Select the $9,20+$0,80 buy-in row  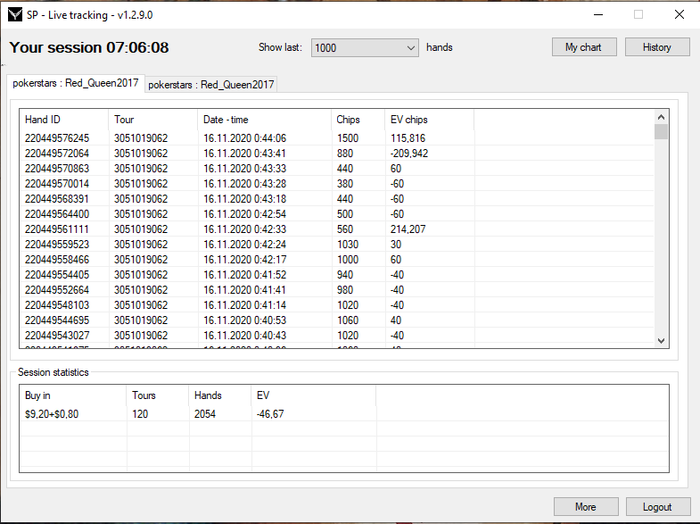344,414
